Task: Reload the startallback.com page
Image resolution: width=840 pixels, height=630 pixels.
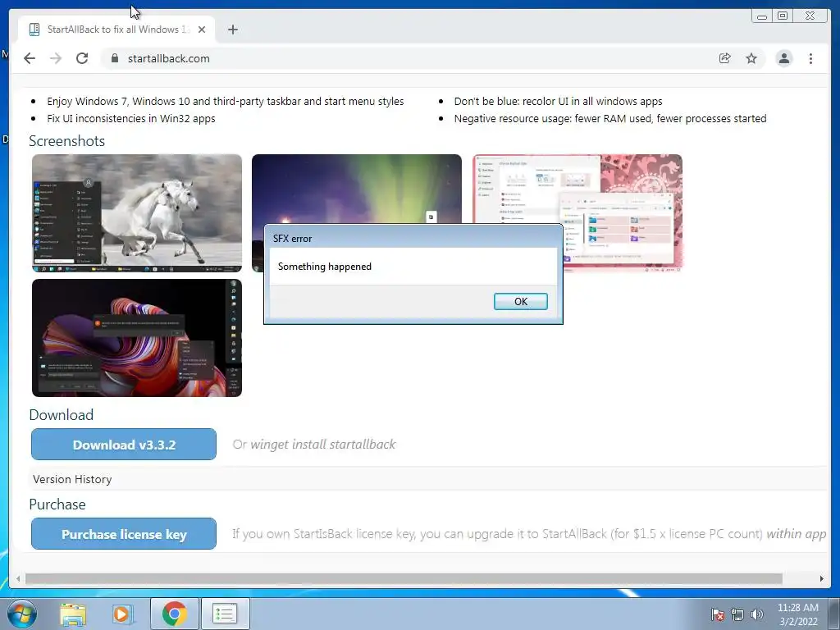Action: pyautogui.click(x=82, y=58)
